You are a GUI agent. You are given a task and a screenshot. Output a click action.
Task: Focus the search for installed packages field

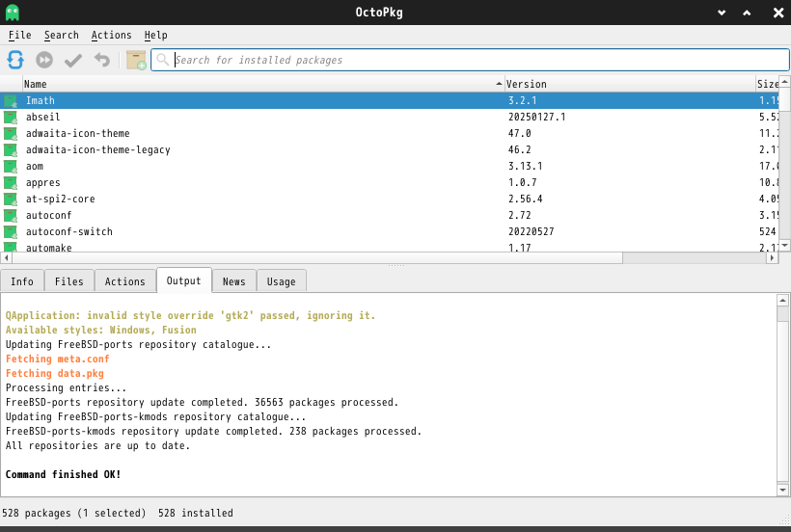(473, 60)
